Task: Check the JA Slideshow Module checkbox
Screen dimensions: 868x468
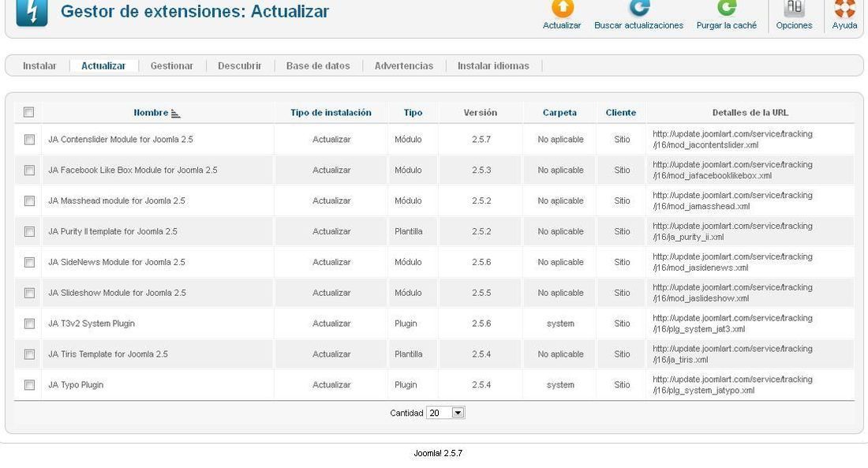Action: 29,293
